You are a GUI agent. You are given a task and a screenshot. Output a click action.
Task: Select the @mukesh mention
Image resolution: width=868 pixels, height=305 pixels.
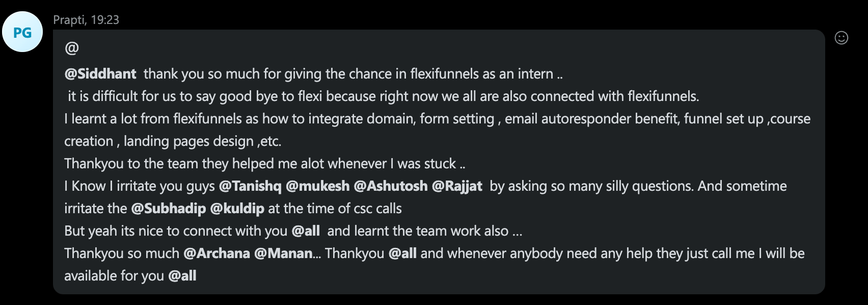click(x=318, y=186)
